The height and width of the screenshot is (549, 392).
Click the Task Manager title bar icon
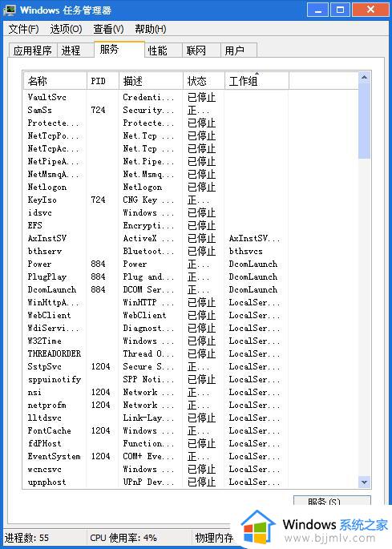(x=10, y=10)
